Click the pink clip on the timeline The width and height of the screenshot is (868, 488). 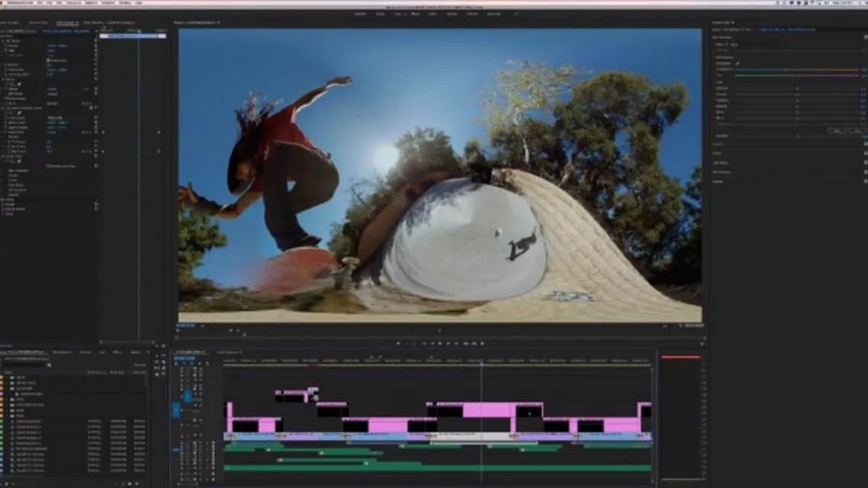(x=488, y=409)
